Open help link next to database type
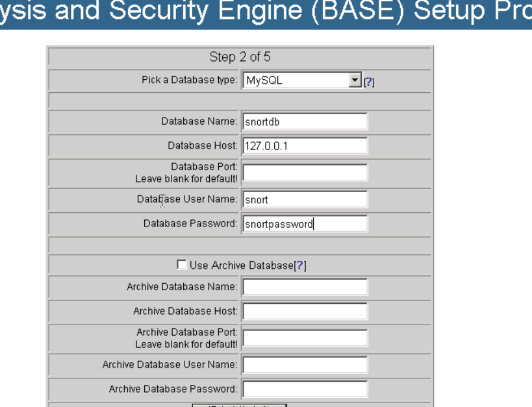532x407 pixels. pos(369,82)
